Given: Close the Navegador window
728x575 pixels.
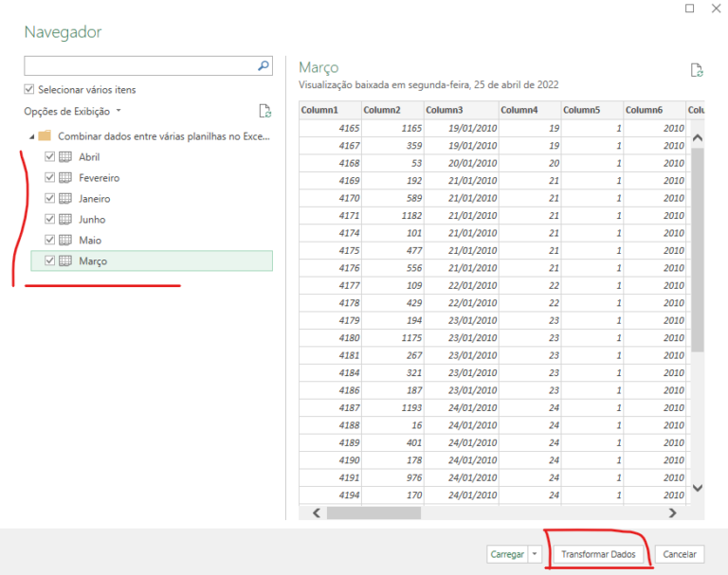Looking at the screenshot, I should pyautogui.click(x=716, y=9).
